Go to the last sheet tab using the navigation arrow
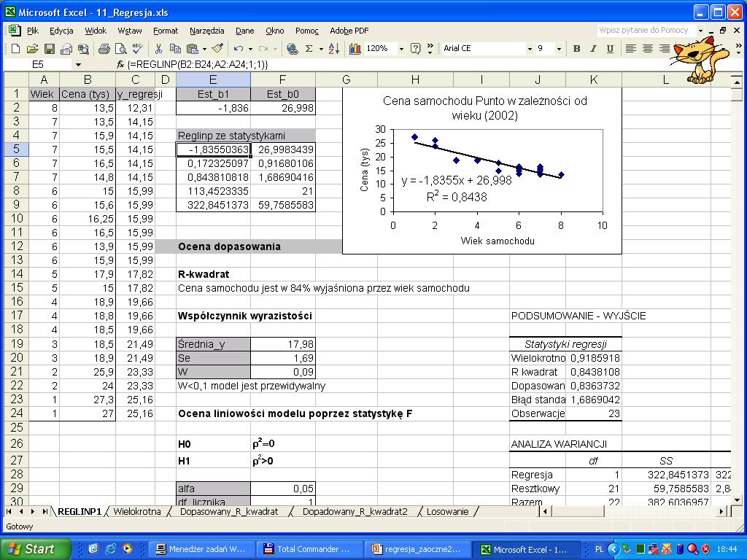Image resolution: width=747 pixels, height=560 pixels. click(45, 511)
